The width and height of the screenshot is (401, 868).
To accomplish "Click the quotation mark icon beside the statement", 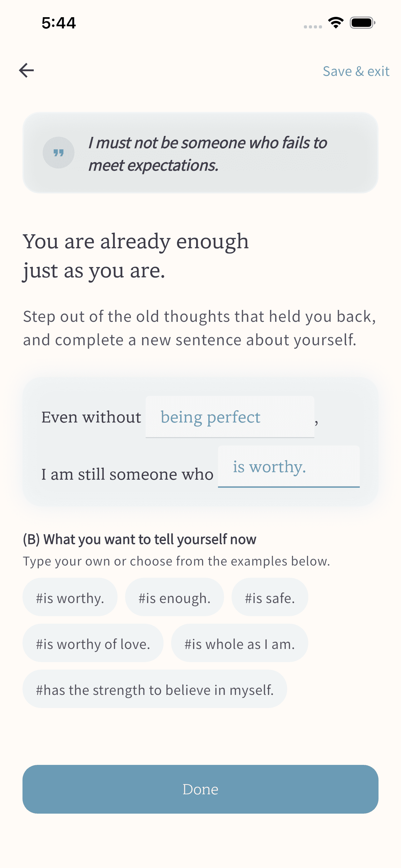I will (59, 153).
